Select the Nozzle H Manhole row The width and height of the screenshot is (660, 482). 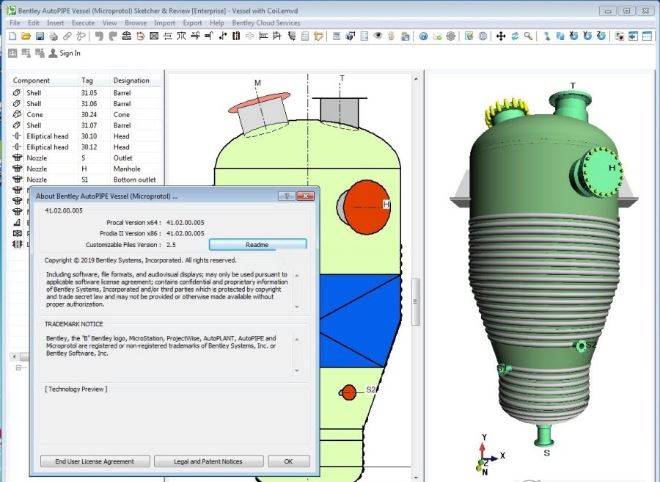pos(85,169)
